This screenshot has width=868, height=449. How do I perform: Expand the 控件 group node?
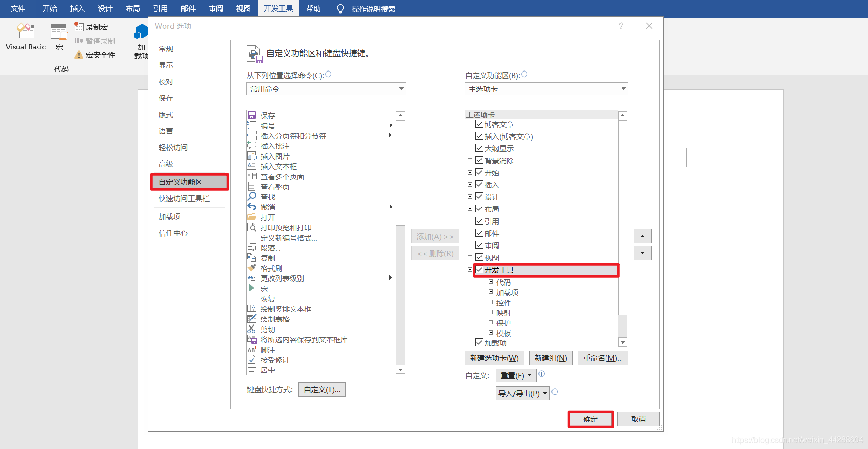tap(491, 302)
